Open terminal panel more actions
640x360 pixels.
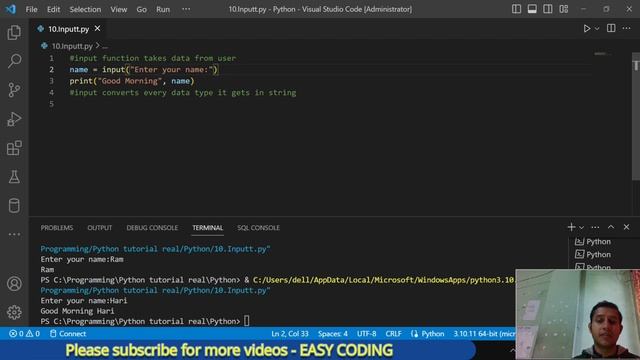point(595,227)
